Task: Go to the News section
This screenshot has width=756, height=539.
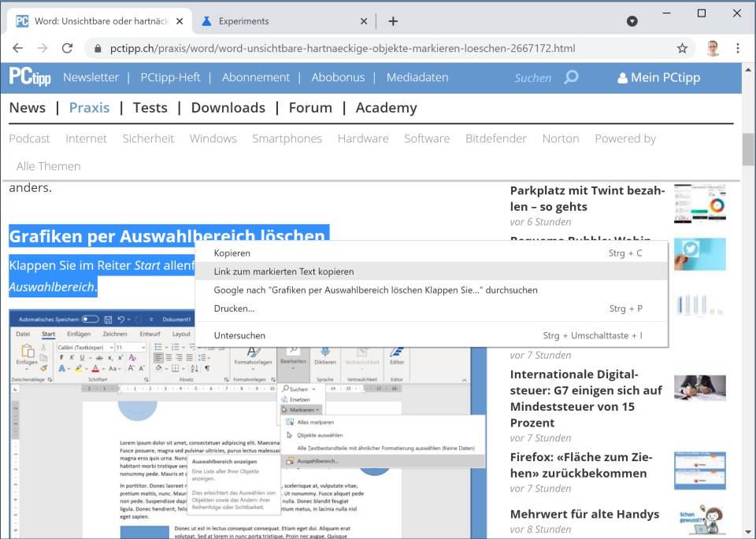Action: tap(28, 108)
